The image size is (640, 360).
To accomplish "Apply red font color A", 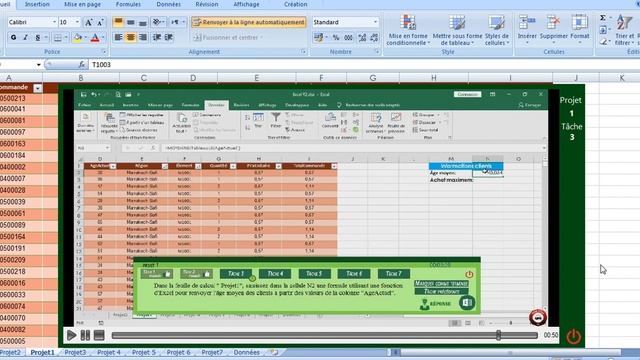I will pyautogui.click(x=95, y=38).
